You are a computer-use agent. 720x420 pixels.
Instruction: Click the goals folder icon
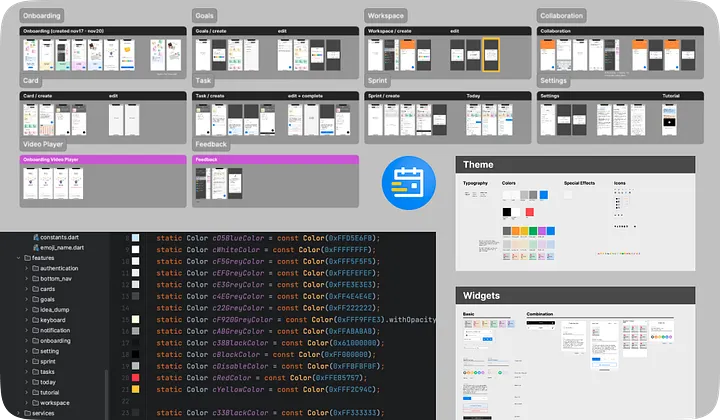(35, 299)
